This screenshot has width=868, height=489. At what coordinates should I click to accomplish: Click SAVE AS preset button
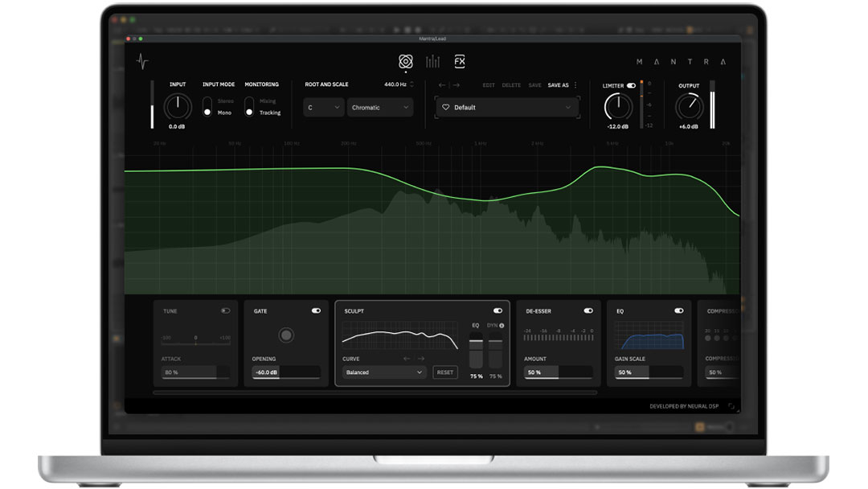[558, 85]
